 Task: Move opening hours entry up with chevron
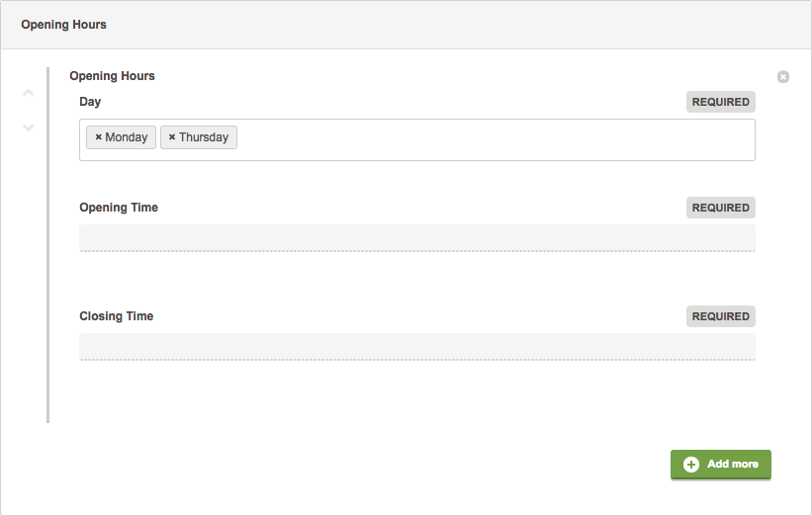pos(29,93)
